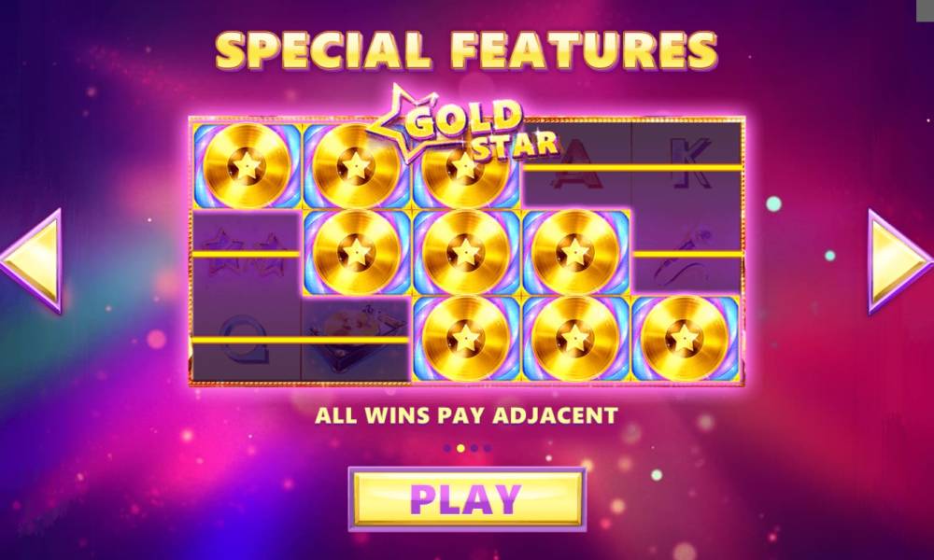The width and height of the screenshot is (934, 560).
Task: Select the third page indicator dot
Action: pos(474,448)
